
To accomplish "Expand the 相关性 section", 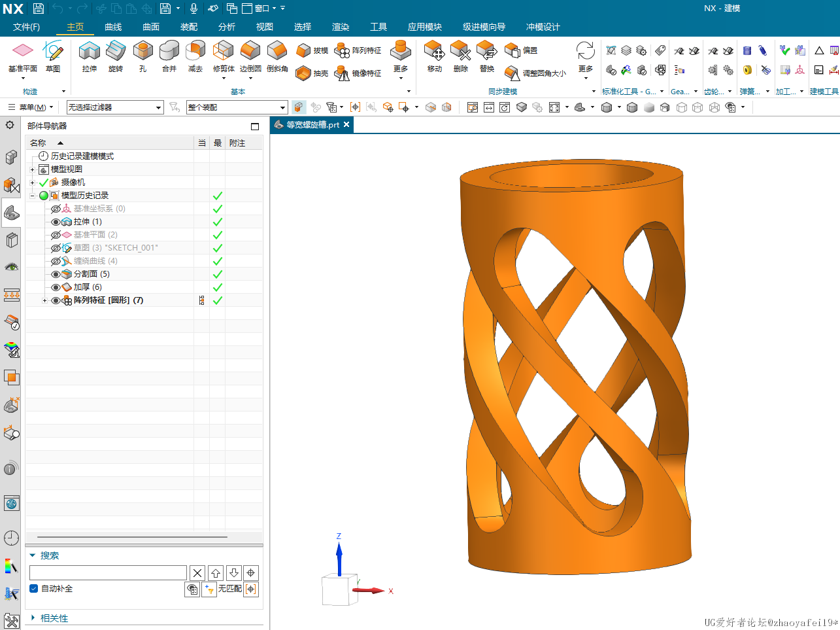I will (33, 618).
